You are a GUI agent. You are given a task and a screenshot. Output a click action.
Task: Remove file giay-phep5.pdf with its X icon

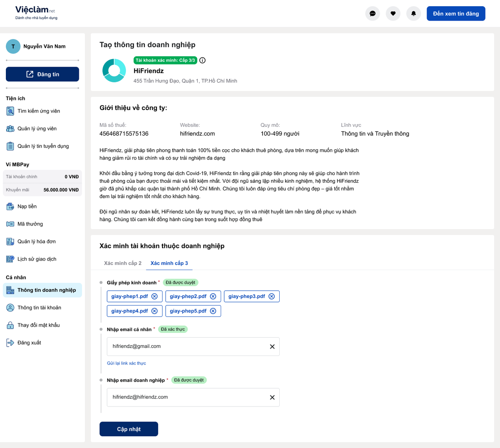coord(213,311)
